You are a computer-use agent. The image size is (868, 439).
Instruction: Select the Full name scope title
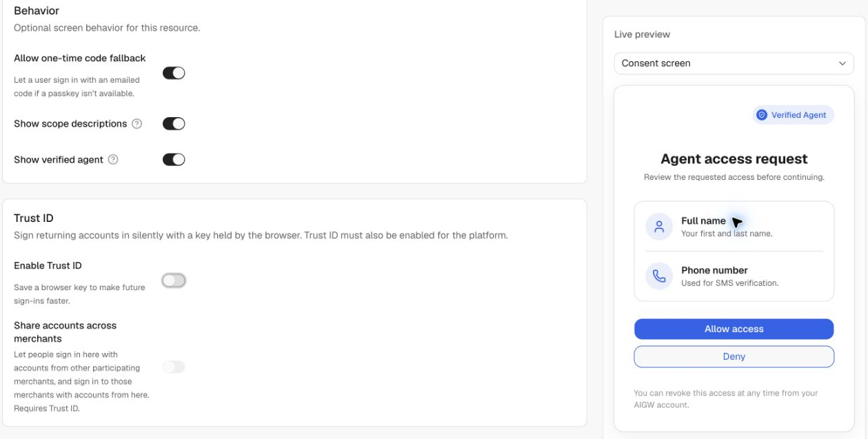tap(703, 221)
